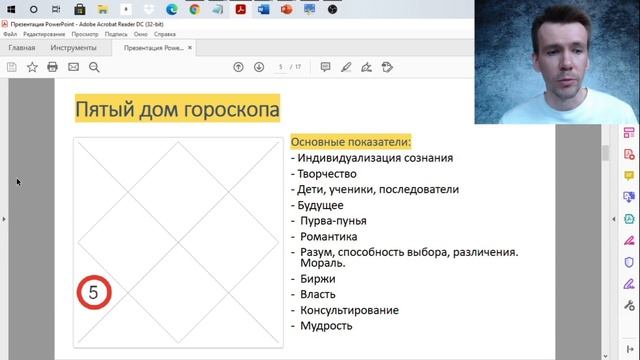Launch Google Chrome from taskbar
Image resolution: width=640 pixels, height=360 pixels.
point(195,9)
